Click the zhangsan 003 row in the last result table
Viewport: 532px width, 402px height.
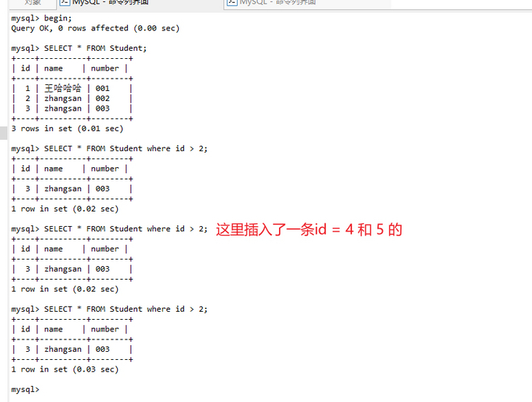[x=72, y=350]
